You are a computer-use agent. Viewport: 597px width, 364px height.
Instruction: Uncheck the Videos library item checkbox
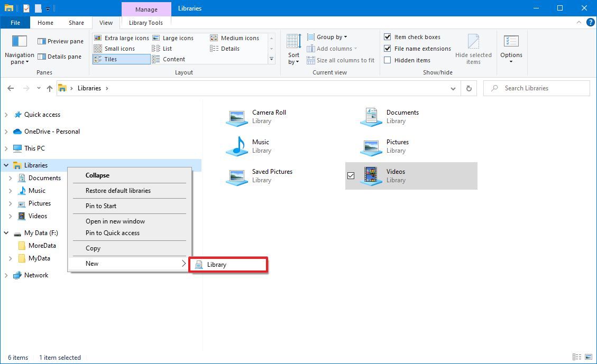tap(351, 175)
